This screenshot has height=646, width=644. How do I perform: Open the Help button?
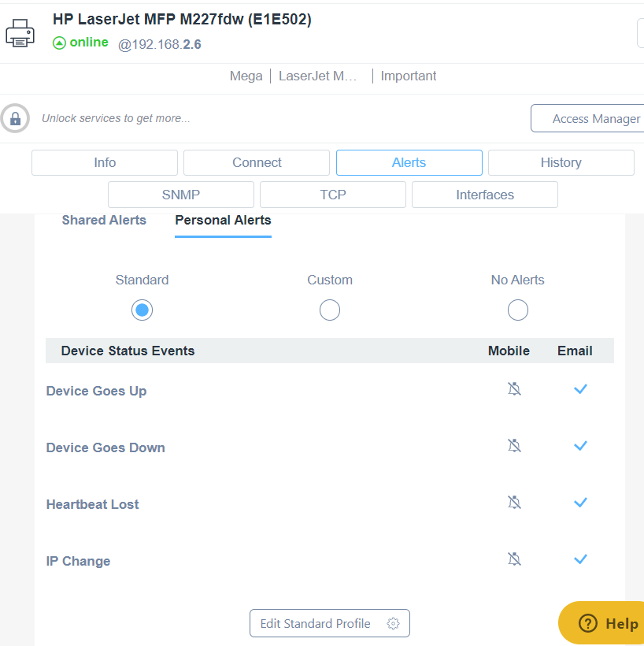607,623
